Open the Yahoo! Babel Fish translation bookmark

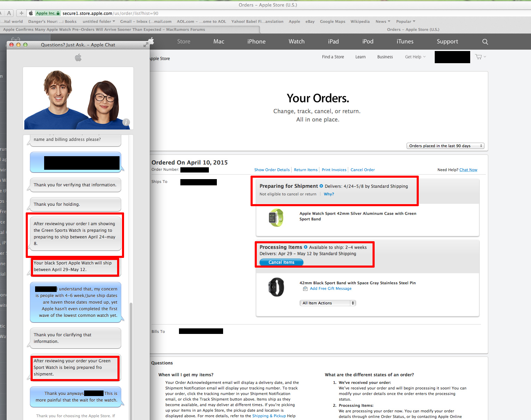click(258, 22)
